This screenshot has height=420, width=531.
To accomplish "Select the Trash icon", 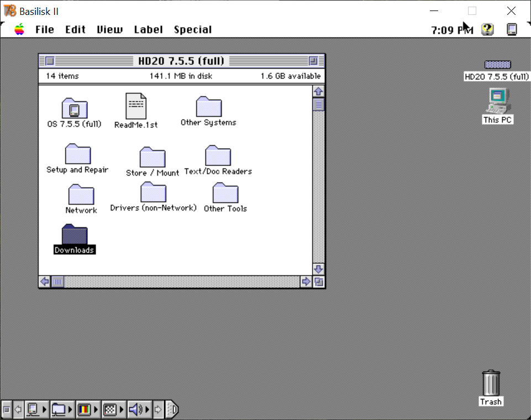I will pos(491,383).
